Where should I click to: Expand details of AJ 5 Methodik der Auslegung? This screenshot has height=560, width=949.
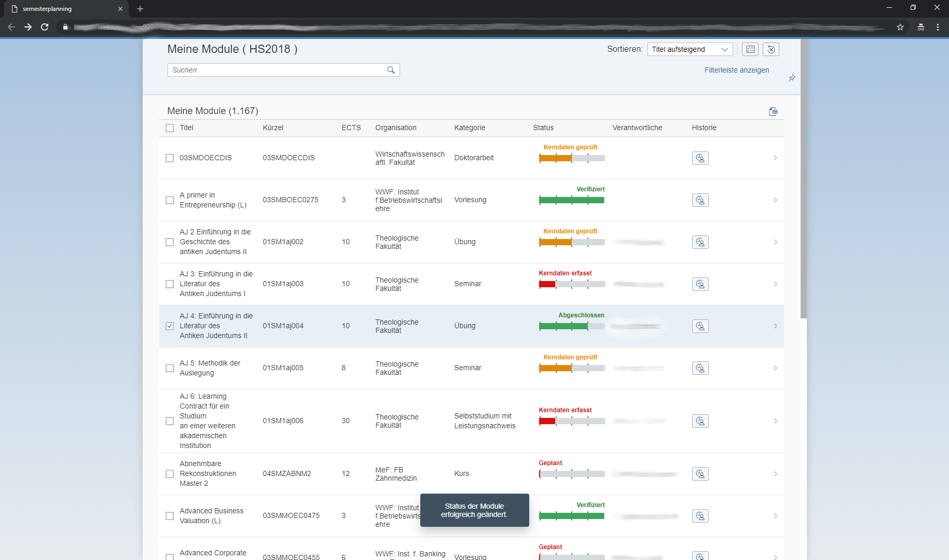(775, 368)
